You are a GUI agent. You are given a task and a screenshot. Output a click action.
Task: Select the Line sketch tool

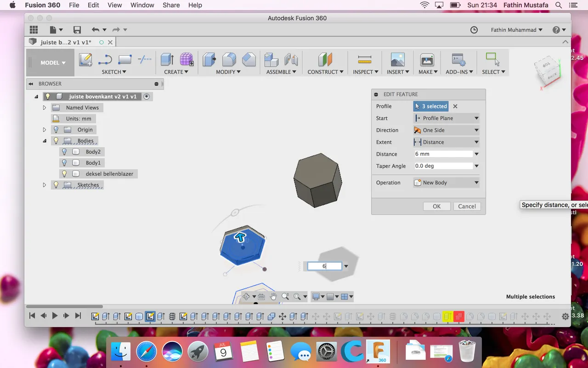click(105, 60)
